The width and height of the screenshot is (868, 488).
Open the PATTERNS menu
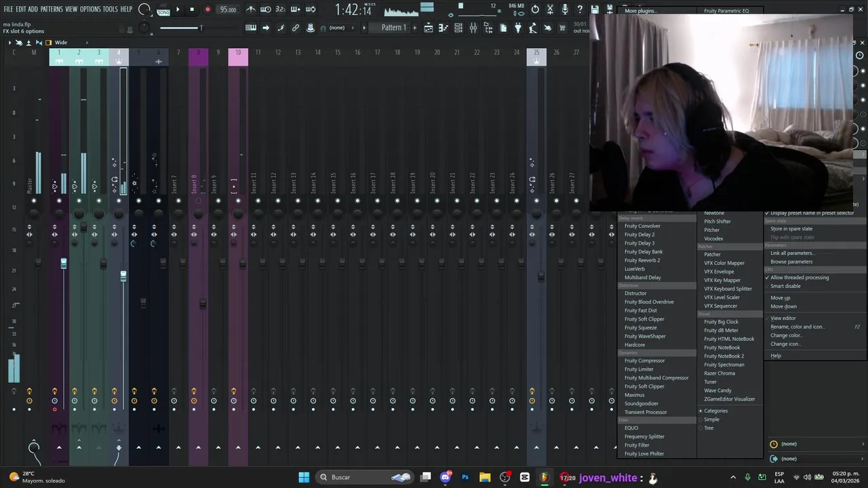52,9
